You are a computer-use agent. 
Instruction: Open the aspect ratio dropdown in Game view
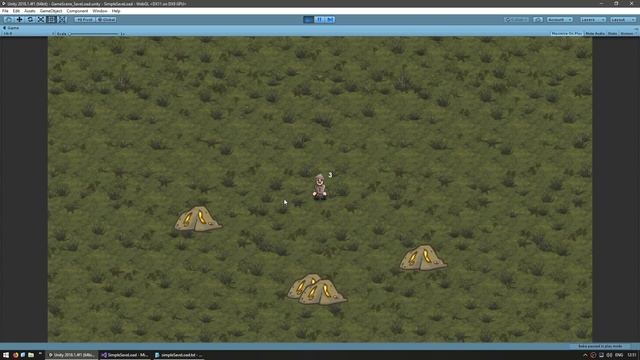(x=28, y=33)
